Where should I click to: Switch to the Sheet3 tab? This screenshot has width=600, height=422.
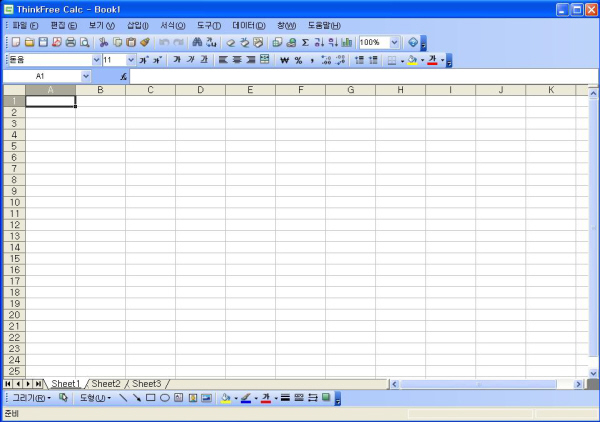point(147,384)
